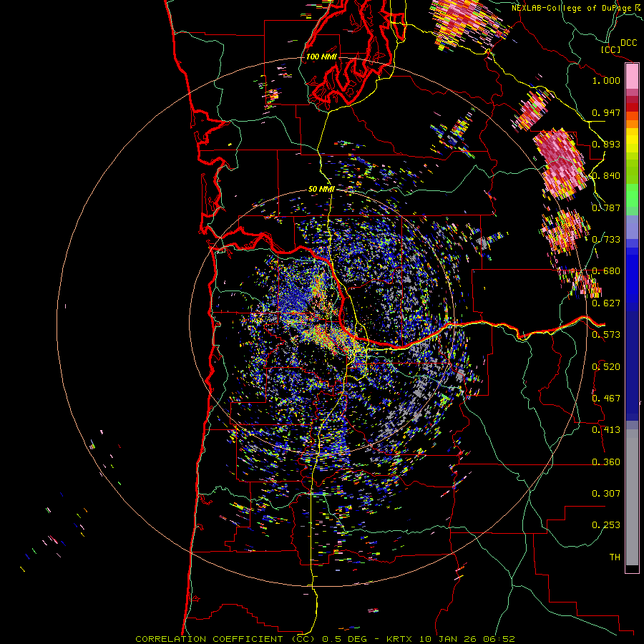Image resolution: width=644 pixels, height=644 pixels.
Task: Click the 0.307 value on color scale
Action: coord(606,494)
